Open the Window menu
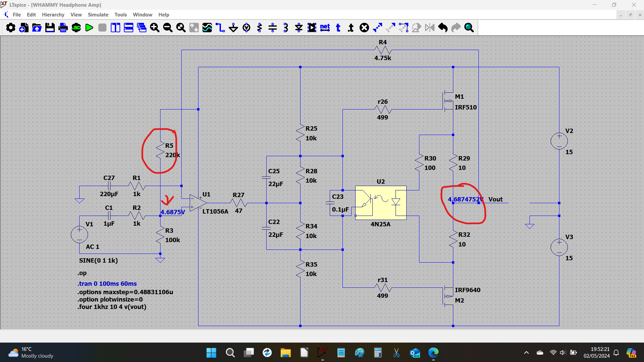 point(143,15)
